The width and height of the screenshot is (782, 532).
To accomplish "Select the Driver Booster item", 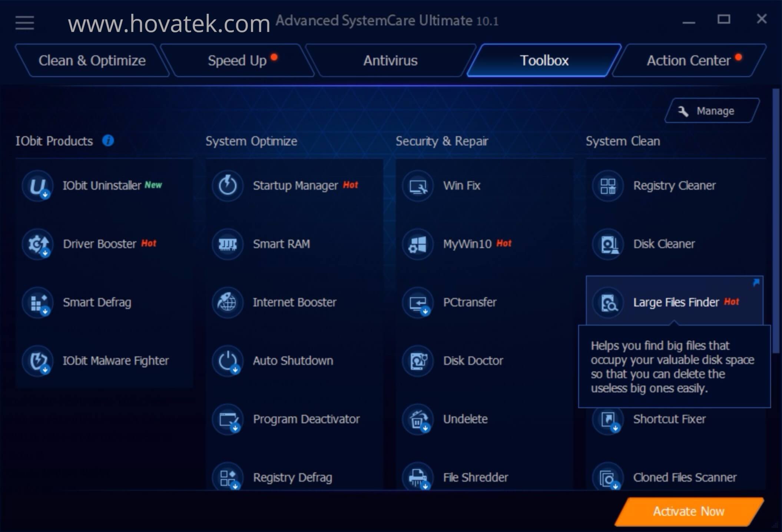I will pyautogui.click(x=104, y=244).
